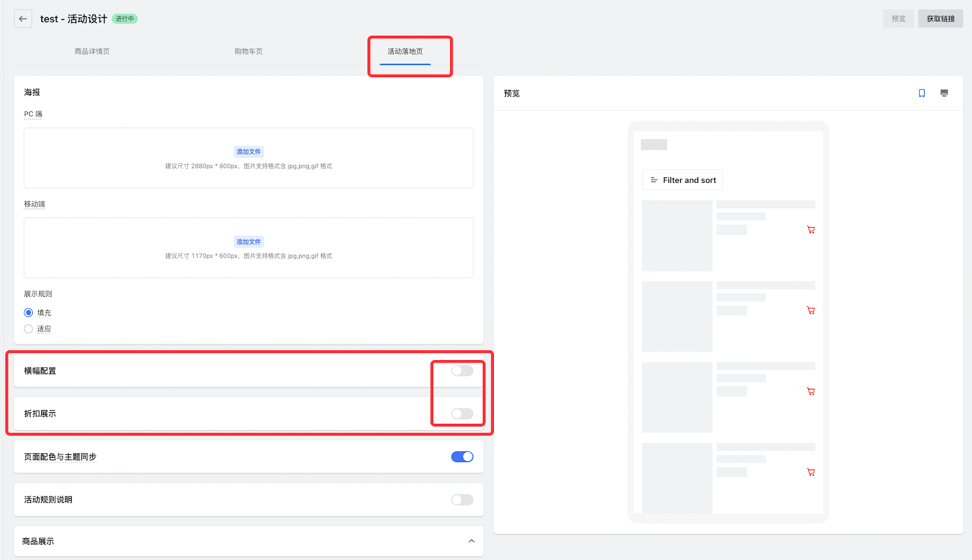Click second product's red cart icon
This screenshot has width=972, height=560.
(x=810, y=310)
